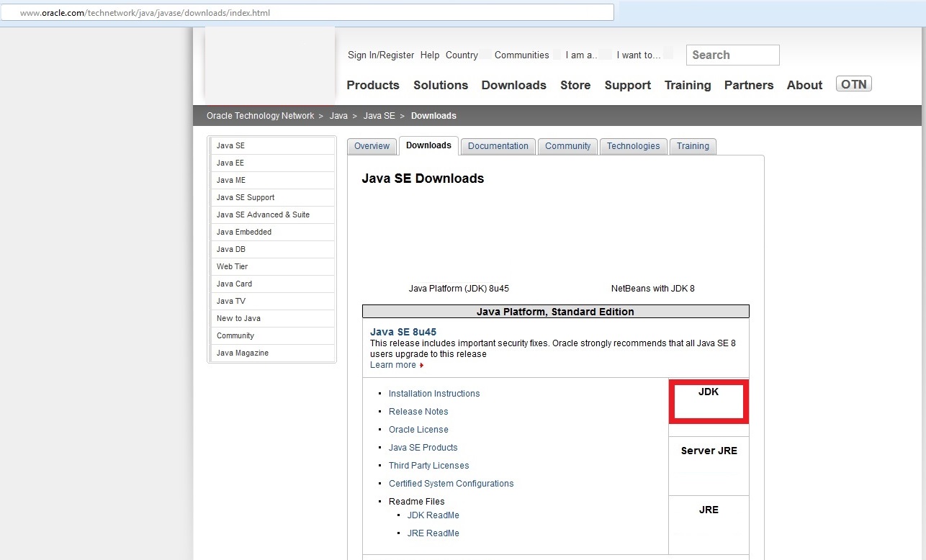Open the Sign In/Register link
The height and width of the screenshot is (560, 926).
(x=381, y=55)
